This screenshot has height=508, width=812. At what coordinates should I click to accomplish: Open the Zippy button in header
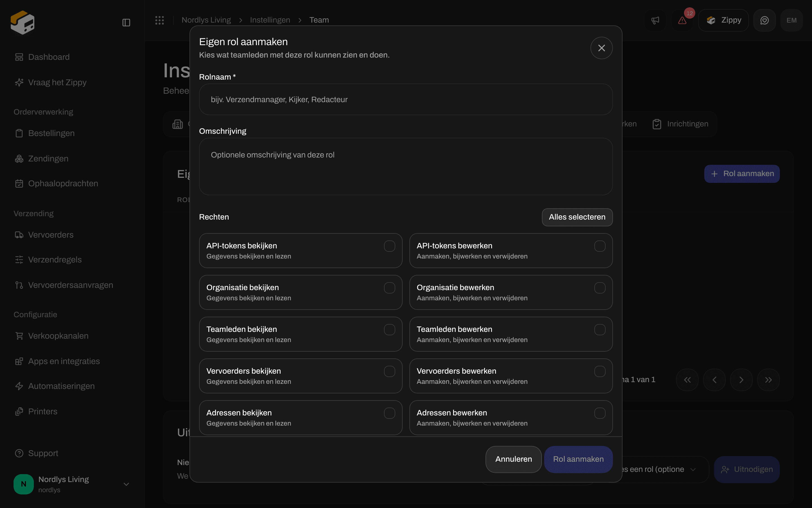pos(723,21)
